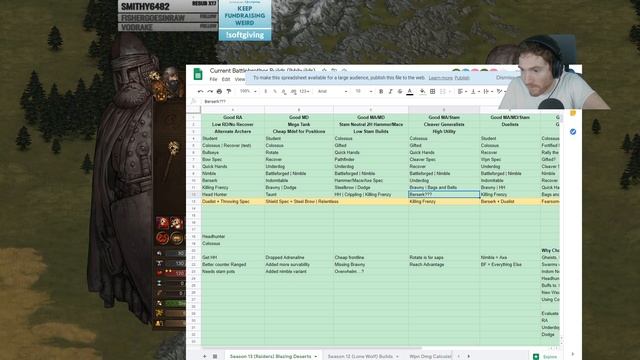This screenshot has height=360, width=640.
Task: Select the Mega Tank cell
Action: [x=299, y=124]
